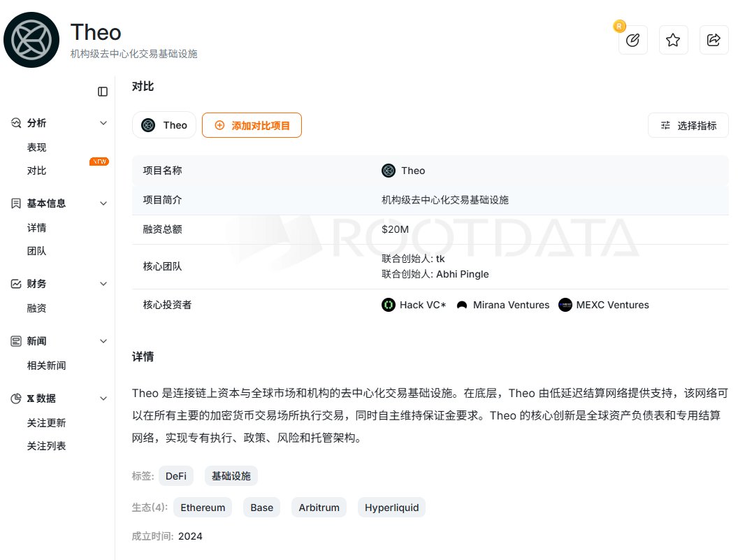Click the $20M funding total value
Image resolution: width=738 pixels, height=560 pixels.
tap(396, 229)
